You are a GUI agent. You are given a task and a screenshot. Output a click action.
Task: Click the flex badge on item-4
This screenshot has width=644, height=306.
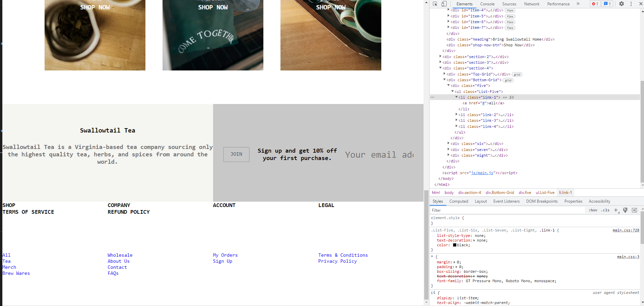(x=510, y=10)
